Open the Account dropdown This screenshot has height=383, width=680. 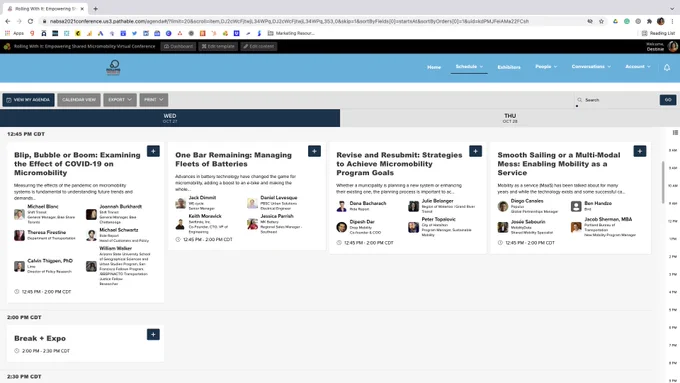click(x=638, y=67)
